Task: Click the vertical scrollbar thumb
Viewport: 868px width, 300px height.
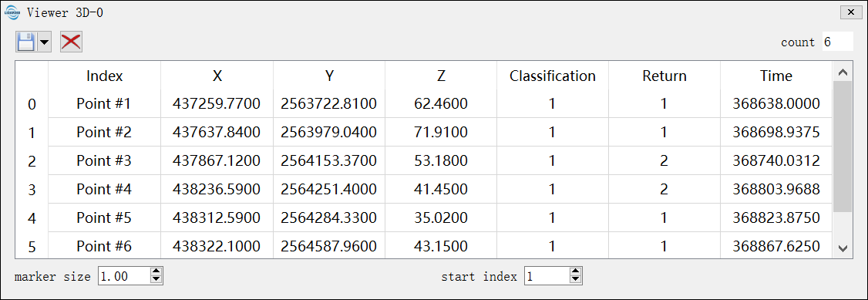Action: pos(843,147)
